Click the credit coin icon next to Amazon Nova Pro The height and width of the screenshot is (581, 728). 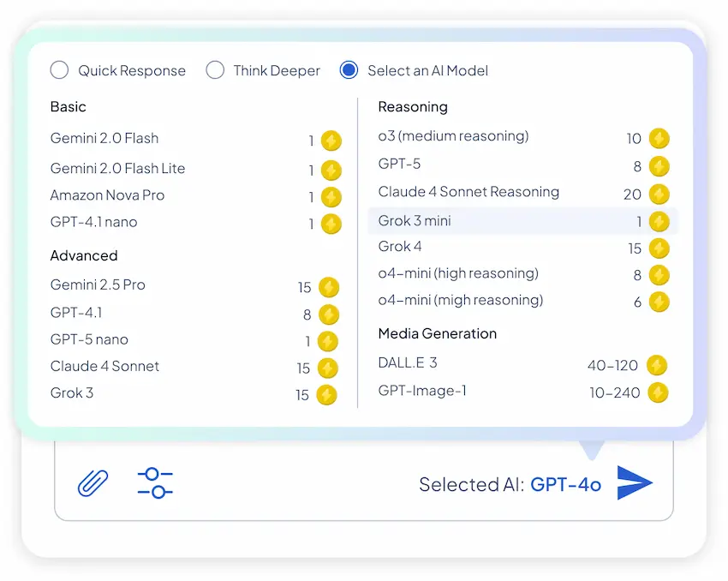click(x=331, y=197)
